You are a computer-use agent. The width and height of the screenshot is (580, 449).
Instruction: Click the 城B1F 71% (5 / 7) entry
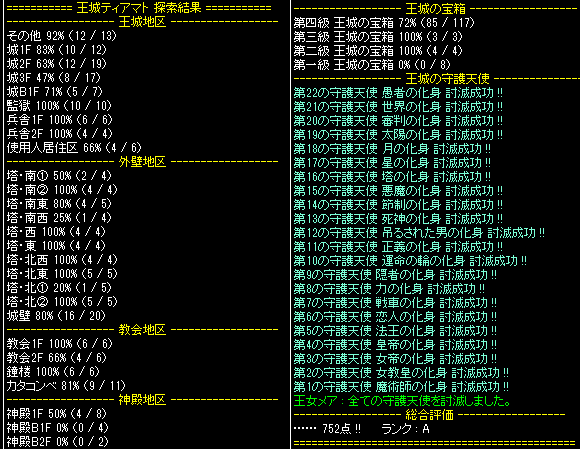(54, 92)
